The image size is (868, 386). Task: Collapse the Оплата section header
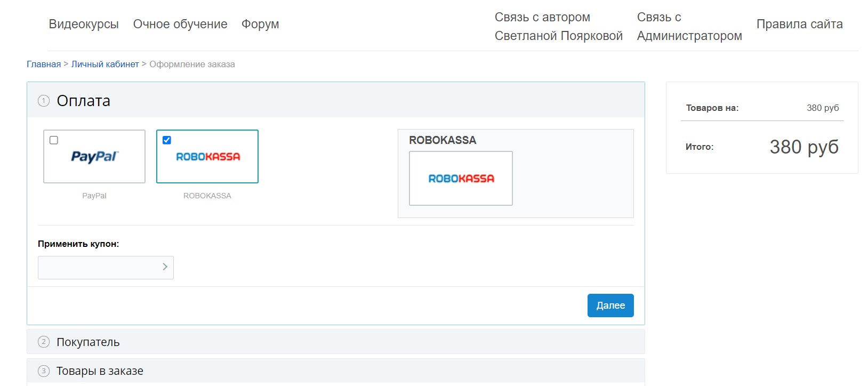[83, 101]
